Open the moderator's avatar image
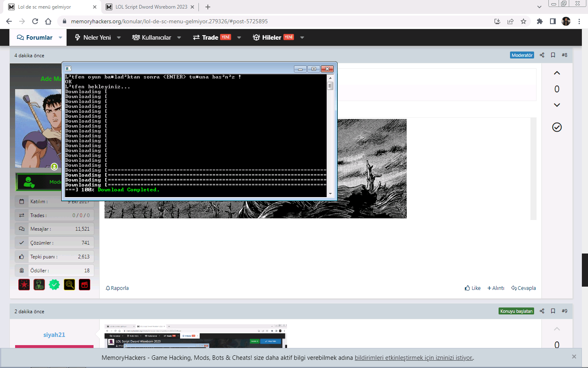588x368 pixels. [38, 129]
